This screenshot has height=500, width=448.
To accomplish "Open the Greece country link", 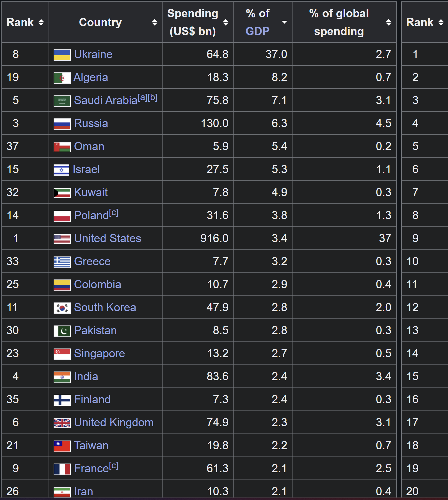I will (x=92, y=262).
